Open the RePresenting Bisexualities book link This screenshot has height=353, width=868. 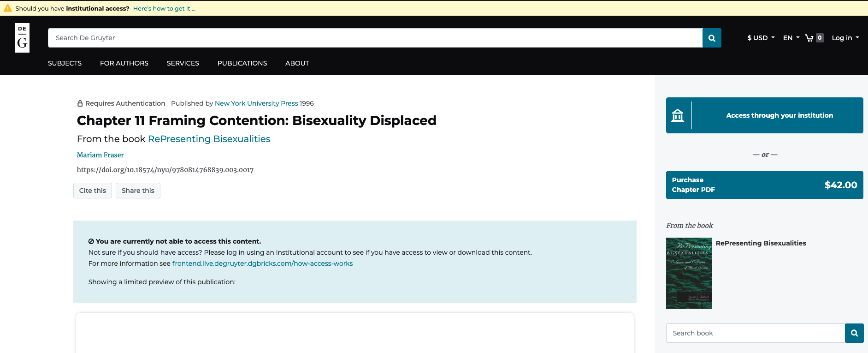coord(209,139)
